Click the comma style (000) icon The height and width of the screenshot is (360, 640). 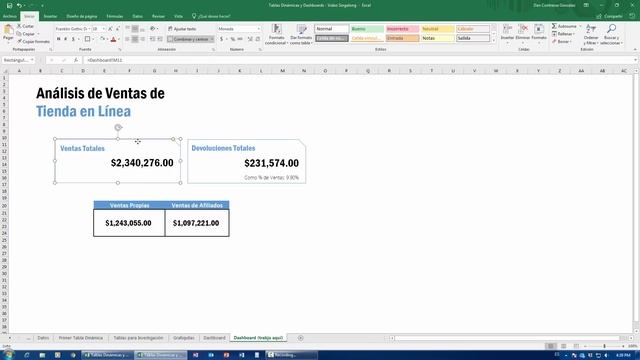click(x=240, y=39)
